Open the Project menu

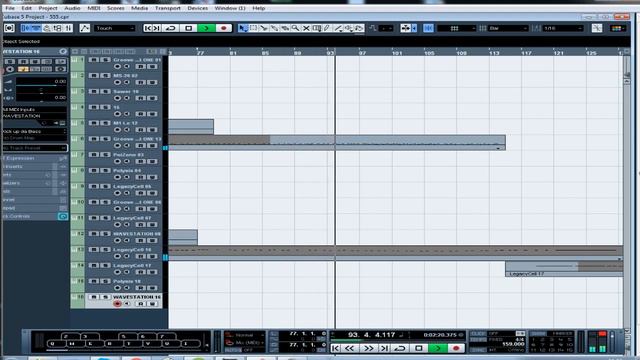click(x=48, y=8)
